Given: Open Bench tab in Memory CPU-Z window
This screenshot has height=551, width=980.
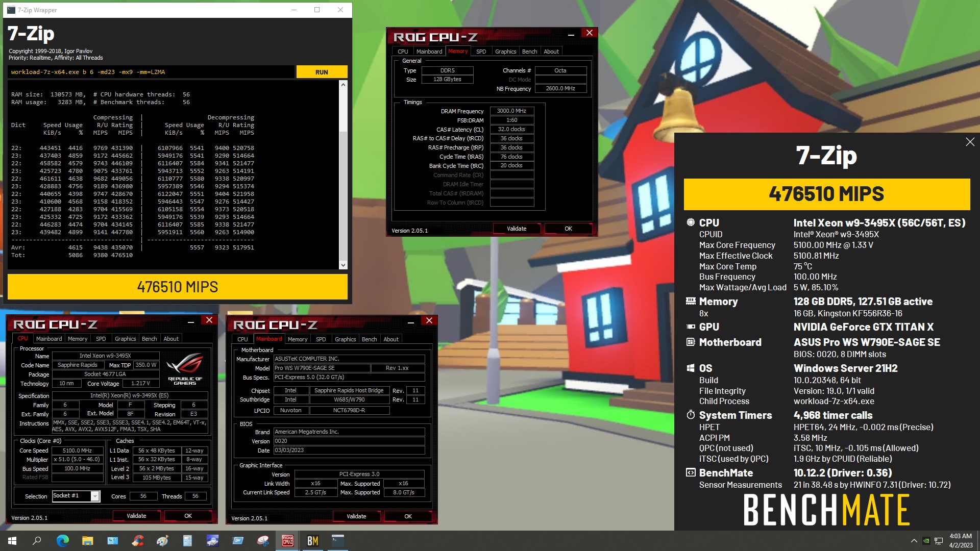Looking at the screenshot, I should (529, 52).
